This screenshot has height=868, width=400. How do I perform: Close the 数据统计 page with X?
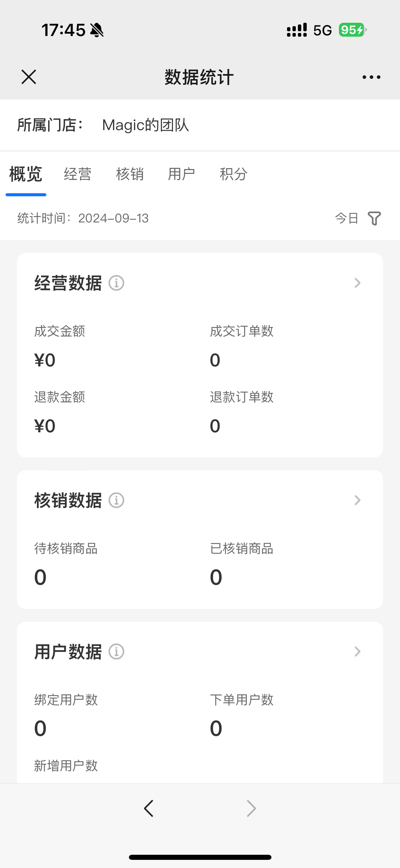29,77
